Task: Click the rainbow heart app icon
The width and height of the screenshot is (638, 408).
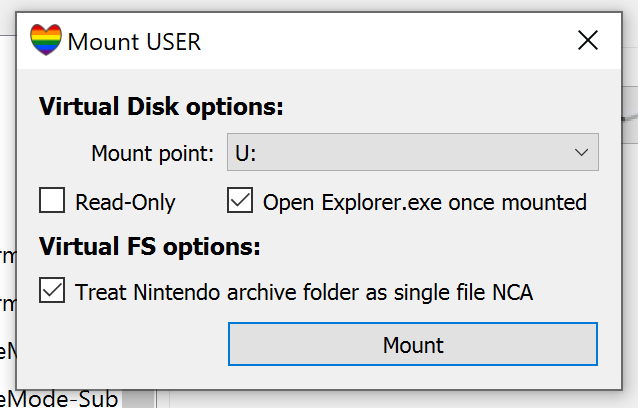Action: click(46, 41)
